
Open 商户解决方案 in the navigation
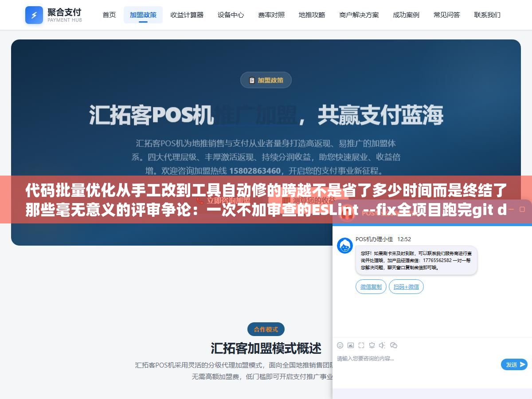[359, 15]
